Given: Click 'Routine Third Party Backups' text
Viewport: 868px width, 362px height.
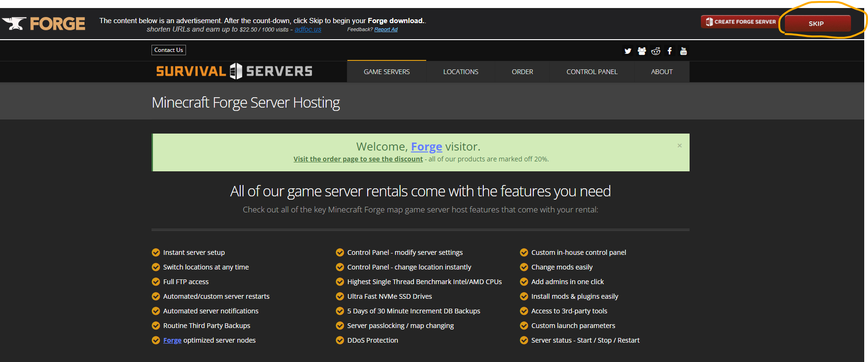Looking at the screenshot, I should pyautogui.click(x=207, y=326).
